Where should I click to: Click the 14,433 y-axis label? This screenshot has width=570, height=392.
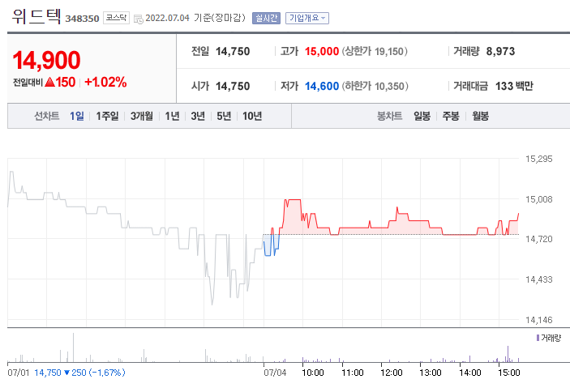538,279
